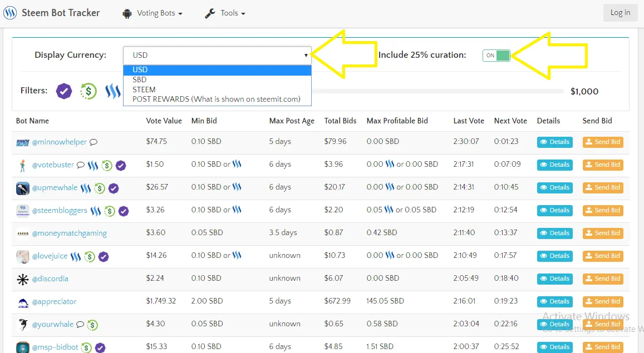Click the $672.99 total bids cell
The image size is (644, 353).
pyautogui.click(x=337, y=301)
